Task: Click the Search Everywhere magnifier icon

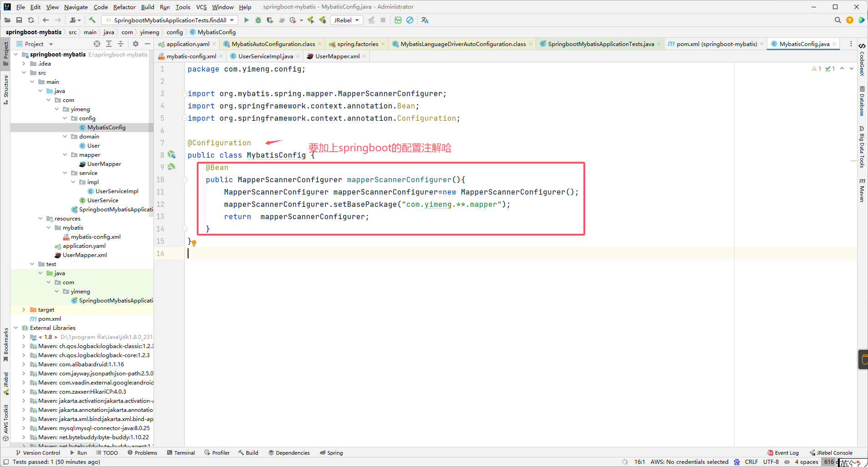Action: [837, 20]
